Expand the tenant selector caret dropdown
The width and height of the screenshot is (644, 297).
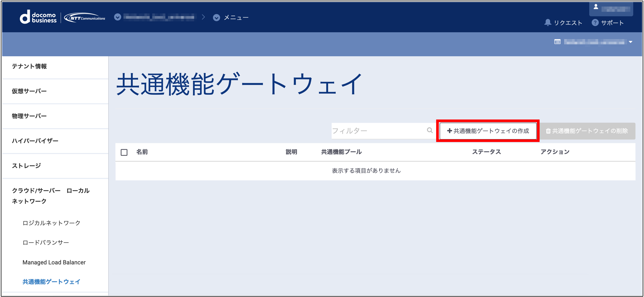point(631,42)
